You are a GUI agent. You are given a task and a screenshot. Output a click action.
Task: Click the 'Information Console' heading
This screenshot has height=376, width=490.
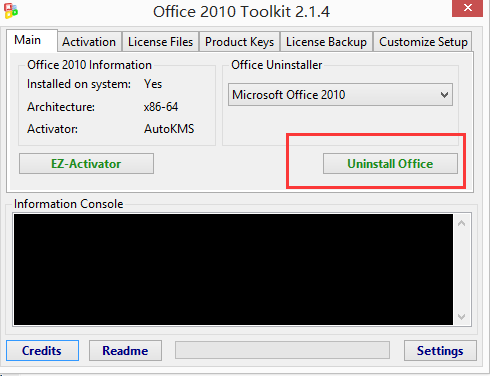(x=69, y=204)
